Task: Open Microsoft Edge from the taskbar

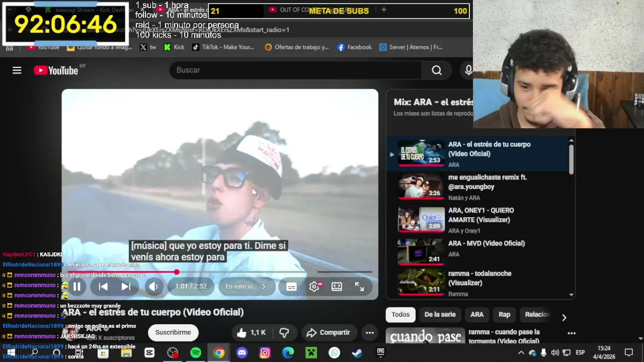Action: tap(288, 353)
